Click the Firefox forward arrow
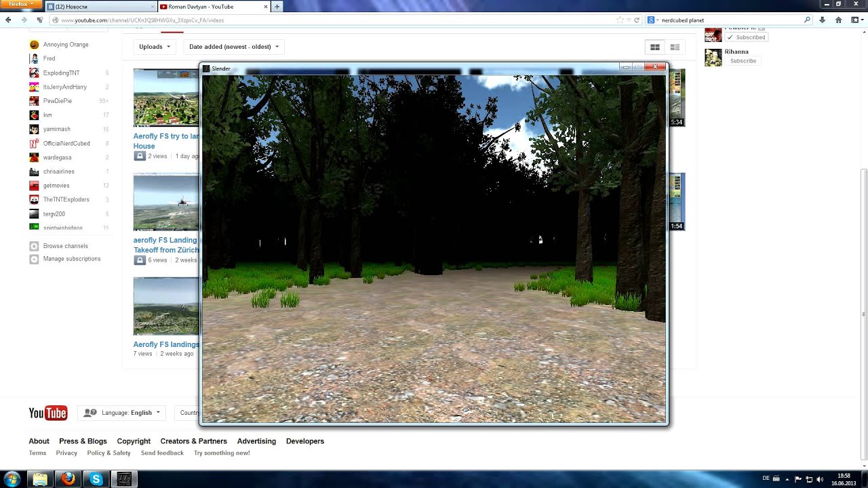 coord(24,20)
